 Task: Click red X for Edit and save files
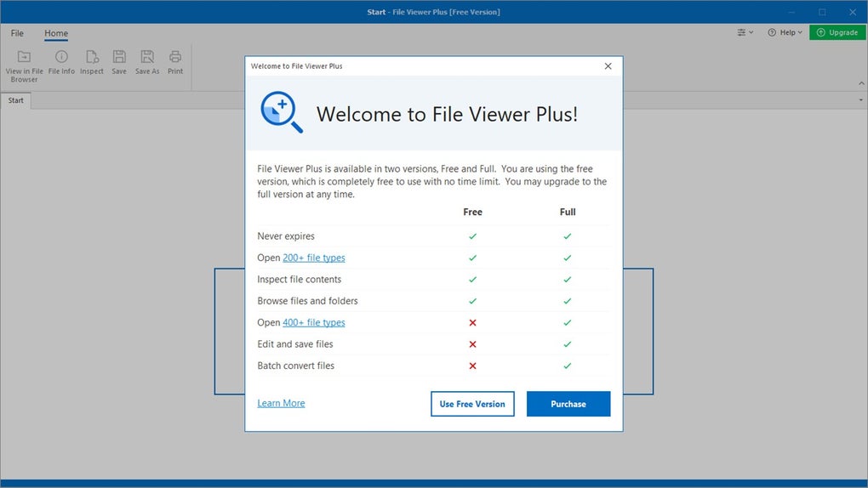pos(473,344)
